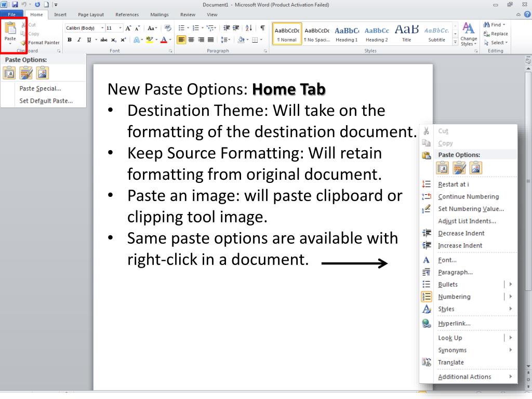Screen dimensions: 532x399
Task: Expand the Bullets list dropdown in ribbon
Action: coord(188,28)
